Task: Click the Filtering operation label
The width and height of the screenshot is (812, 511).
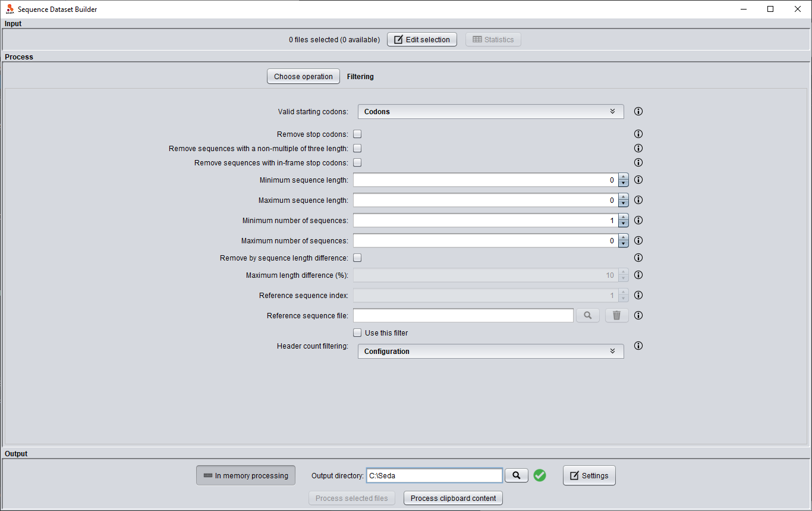Action: tap(360, 76)
